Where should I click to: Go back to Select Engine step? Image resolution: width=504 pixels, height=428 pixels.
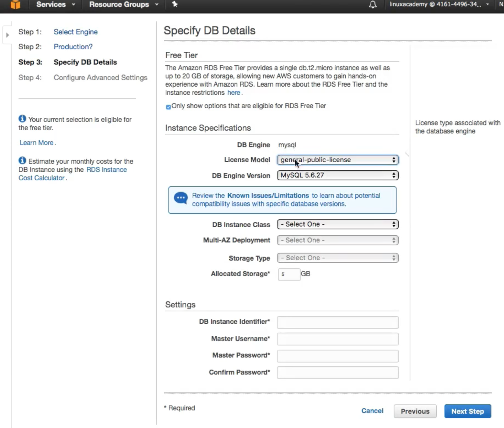pyautogui.click(x=76, y=32)
